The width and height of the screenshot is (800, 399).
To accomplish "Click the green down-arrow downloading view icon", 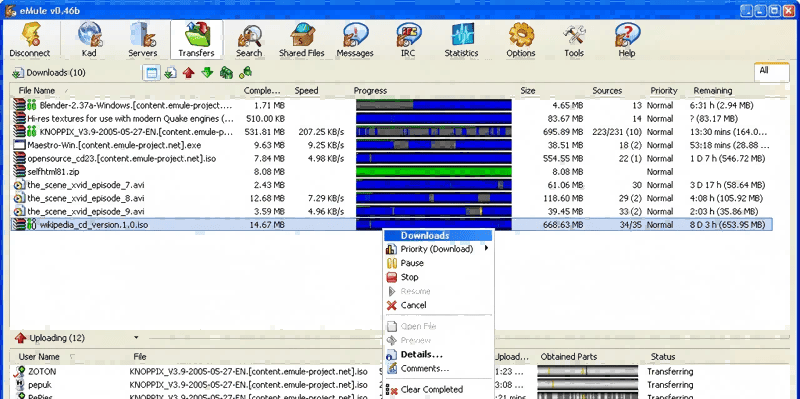I will tap(207, 73).
